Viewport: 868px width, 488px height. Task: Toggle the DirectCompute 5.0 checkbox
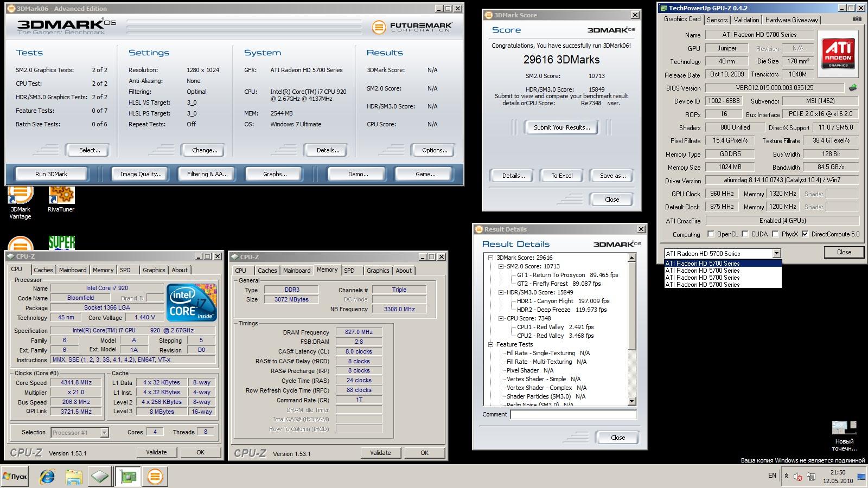coord(805,234)
